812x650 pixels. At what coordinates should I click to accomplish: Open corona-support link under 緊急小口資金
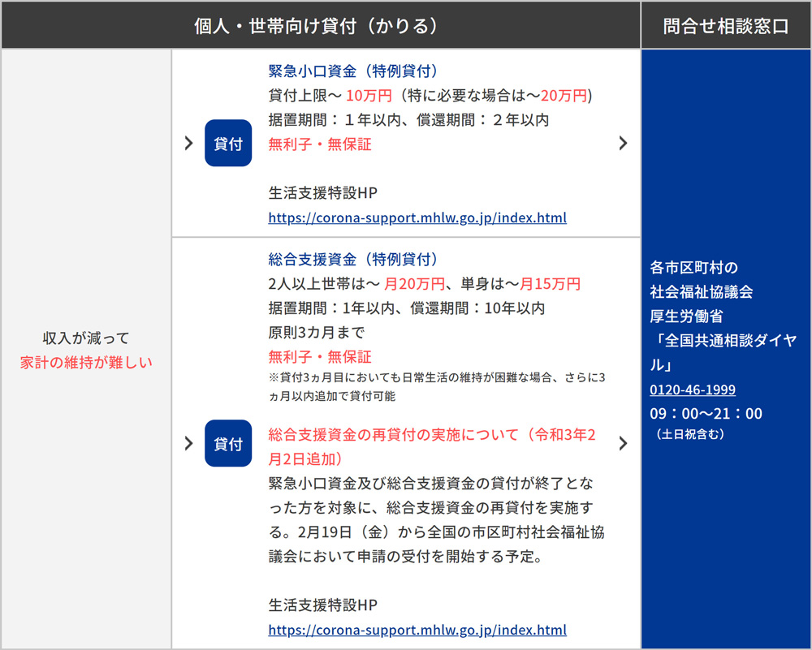417,217
